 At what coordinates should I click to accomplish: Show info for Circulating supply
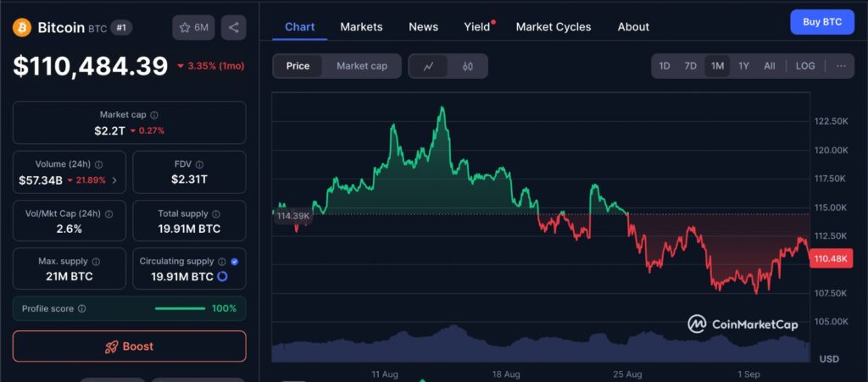pyautogui.click(x=221, y=262)
